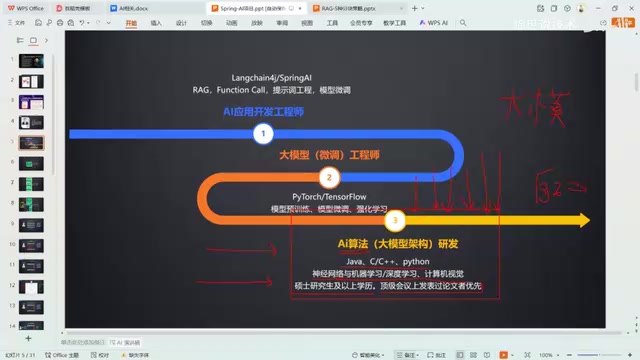Add new slide with plus button
Image resolution: width=640 pixels, height=360 pixels.
pyautogui.click(x=28, y=338)
